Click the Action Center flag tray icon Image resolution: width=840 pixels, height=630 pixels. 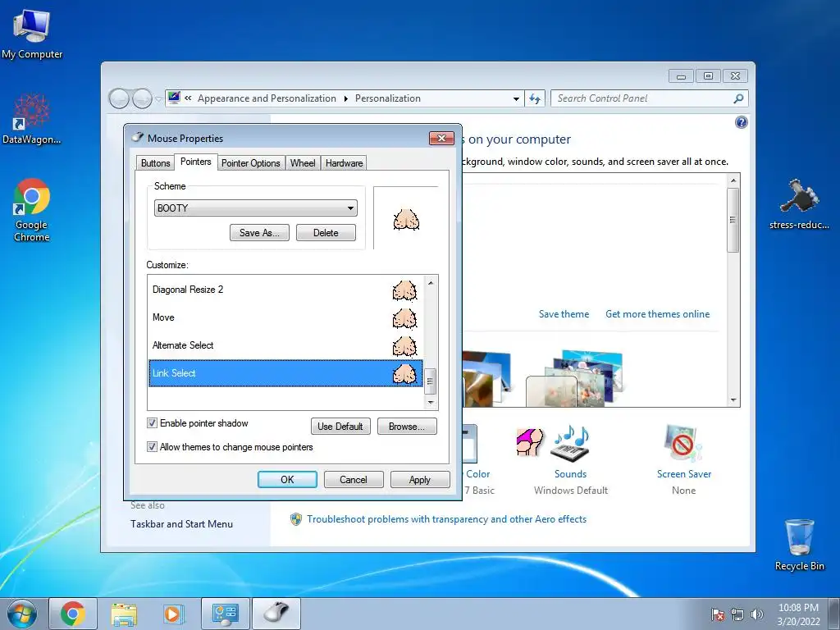coord(717,614)
